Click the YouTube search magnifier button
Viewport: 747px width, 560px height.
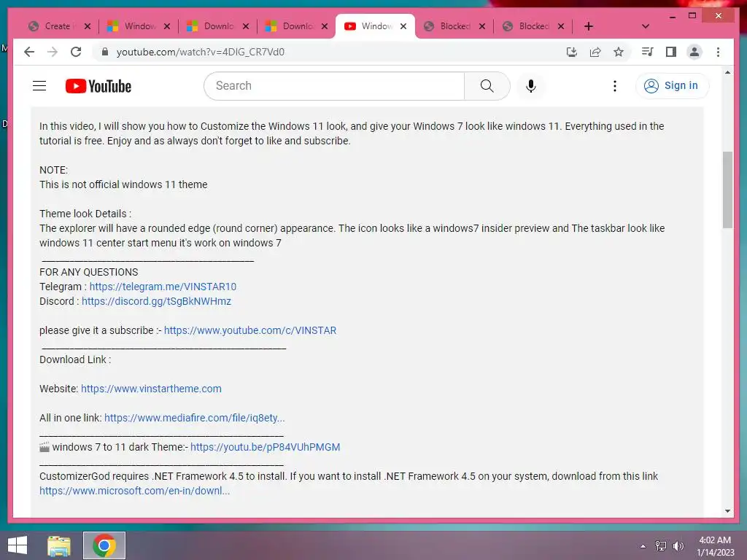pos(487,86)
